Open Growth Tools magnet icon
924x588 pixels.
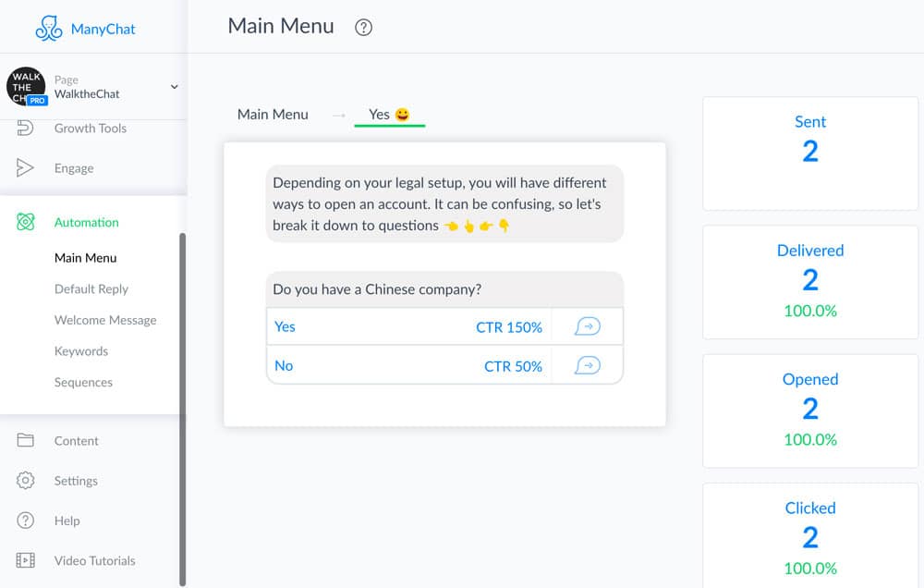point(26,129)
